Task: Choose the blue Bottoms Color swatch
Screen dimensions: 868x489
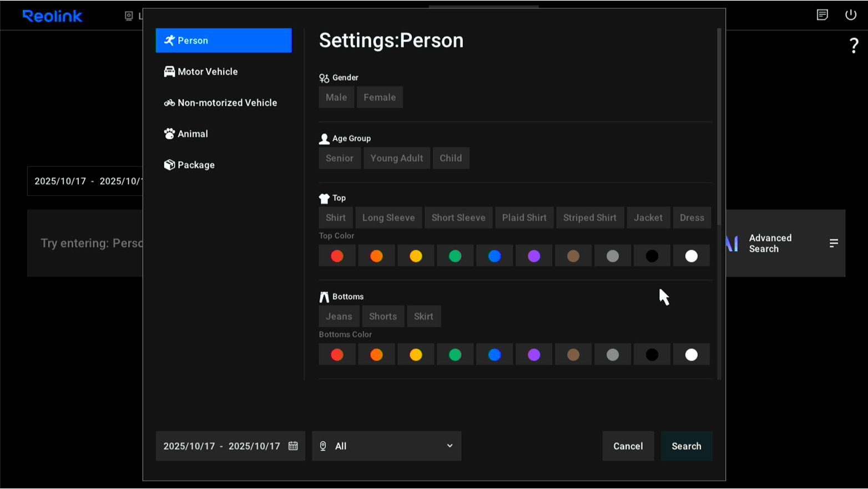Action: click(494, 355)
